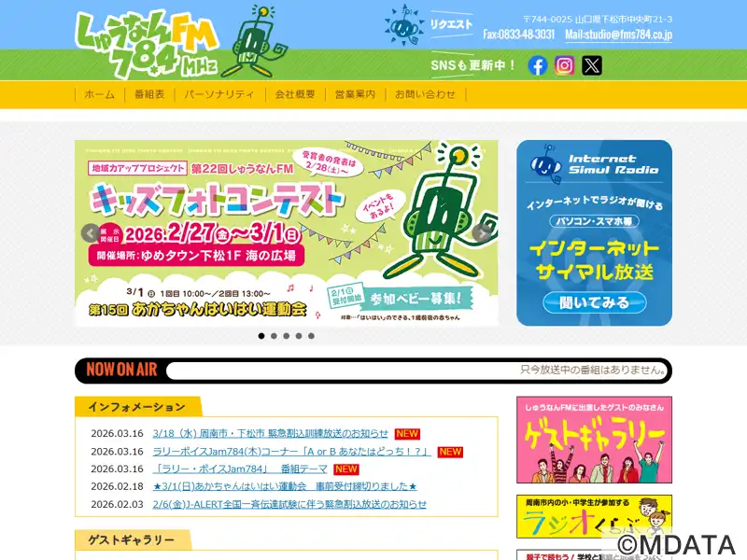The image size is (747, 560).
Task: Click the date 2026.03.16 beside 3/18 notice
Action: [118, 433]
